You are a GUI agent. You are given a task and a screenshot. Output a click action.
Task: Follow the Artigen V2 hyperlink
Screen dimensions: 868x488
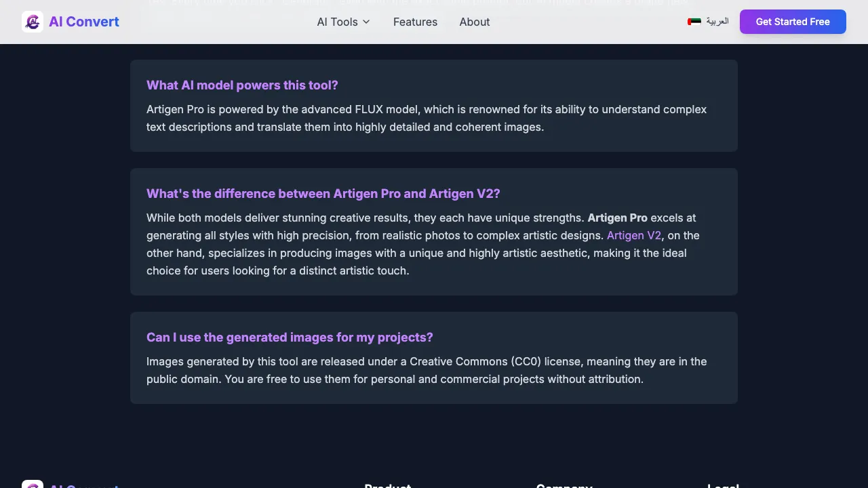click(634, 235)
